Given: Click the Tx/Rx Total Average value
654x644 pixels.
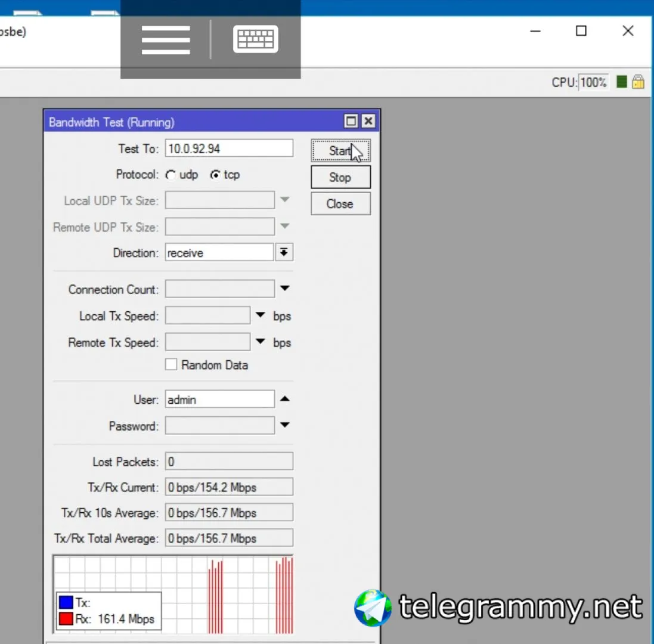Looking at the screenshot, I should coord(229,538).
